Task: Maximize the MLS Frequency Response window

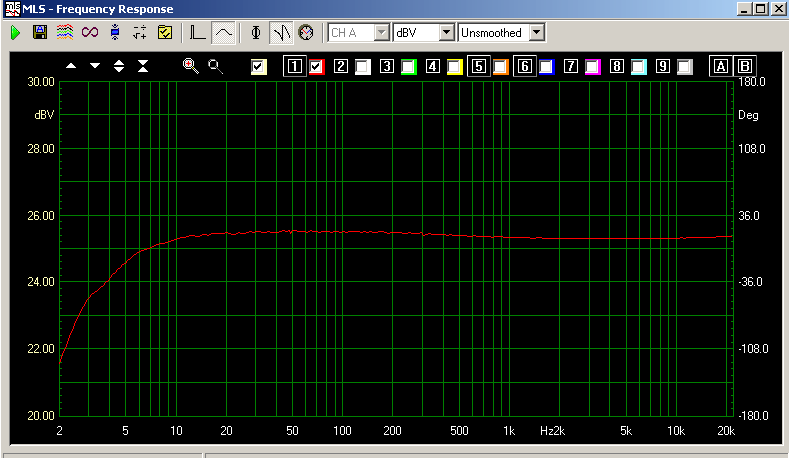Action: point(761,9)
